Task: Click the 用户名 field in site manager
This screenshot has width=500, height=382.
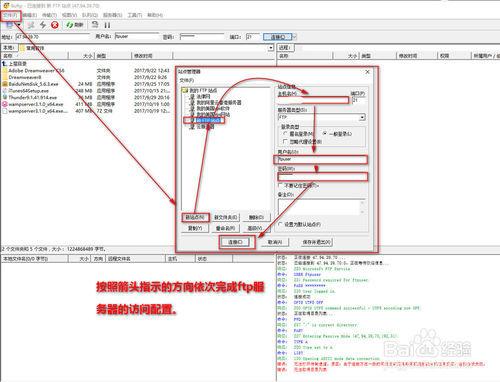Action: pyautogui.click(x=322, y=160)
